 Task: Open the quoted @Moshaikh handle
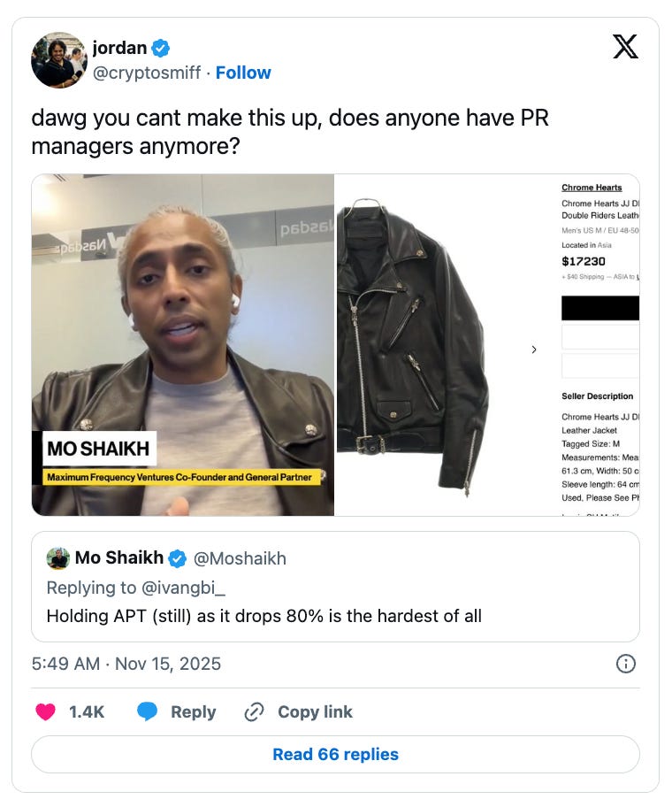(x=240, y=558)
